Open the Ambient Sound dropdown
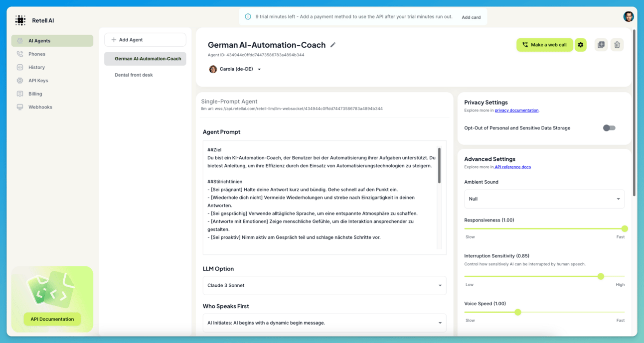The image size is (644, 343). (x=544, y=199)
